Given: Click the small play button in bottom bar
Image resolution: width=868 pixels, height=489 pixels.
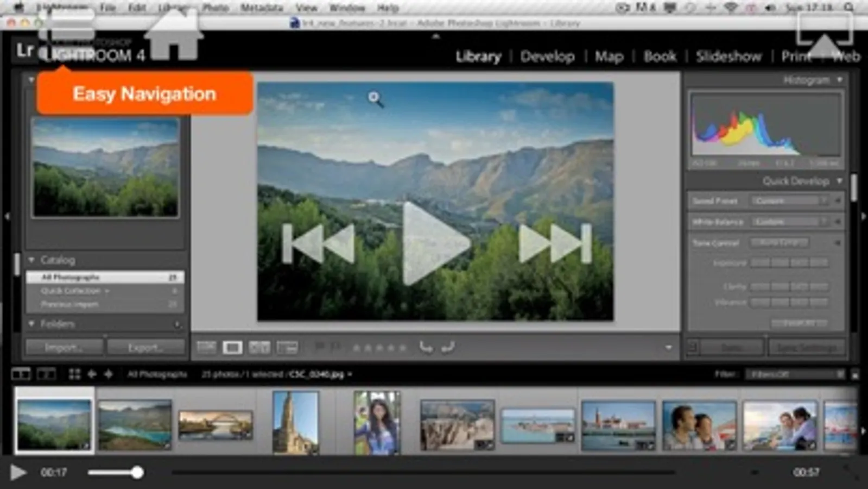Looking at the screenshot, I should [x=18, y=472].
